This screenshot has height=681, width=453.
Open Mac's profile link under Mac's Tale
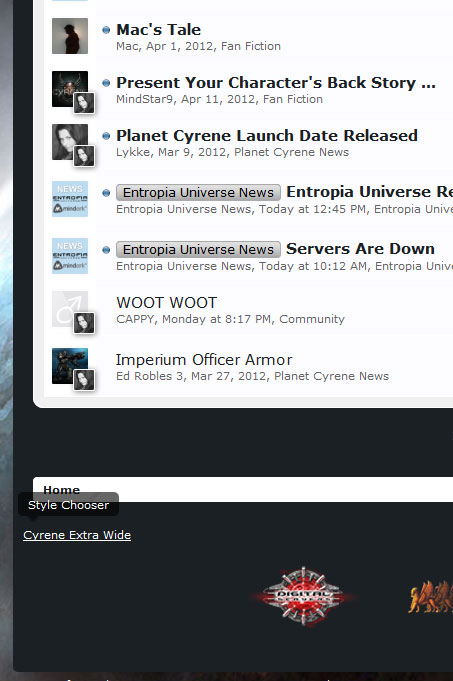coord(127,46)
